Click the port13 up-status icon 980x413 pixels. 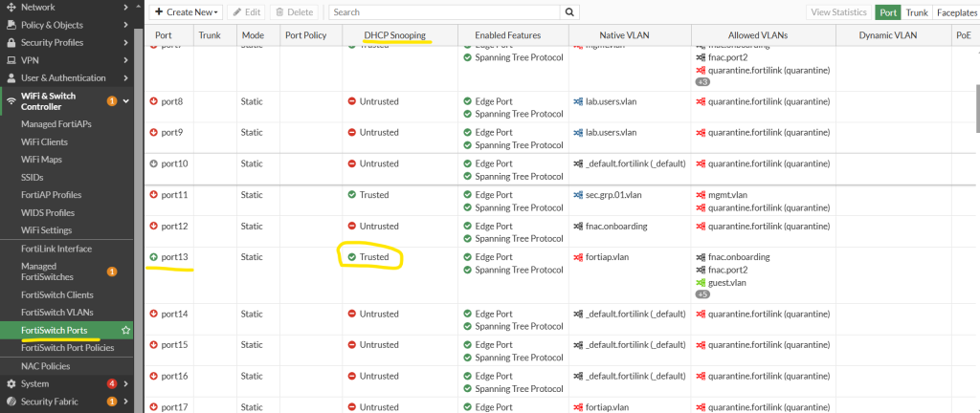pos(154,257)
